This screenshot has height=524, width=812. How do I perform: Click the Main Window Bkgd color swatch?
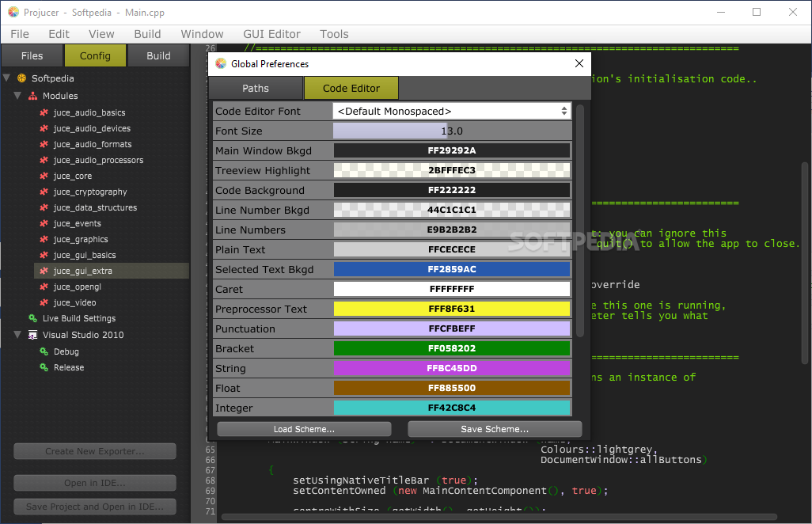452,150
